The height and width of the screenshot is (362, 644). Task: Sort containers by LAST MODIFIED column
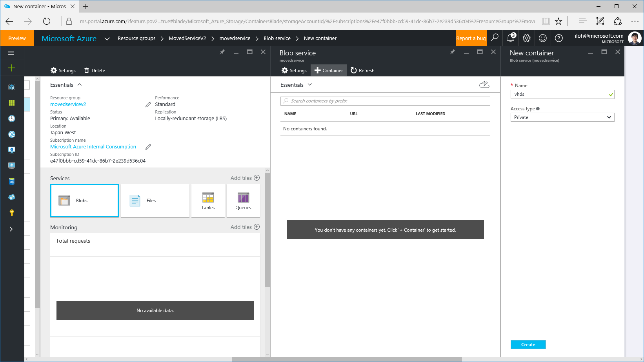click(x=430, y=114)
